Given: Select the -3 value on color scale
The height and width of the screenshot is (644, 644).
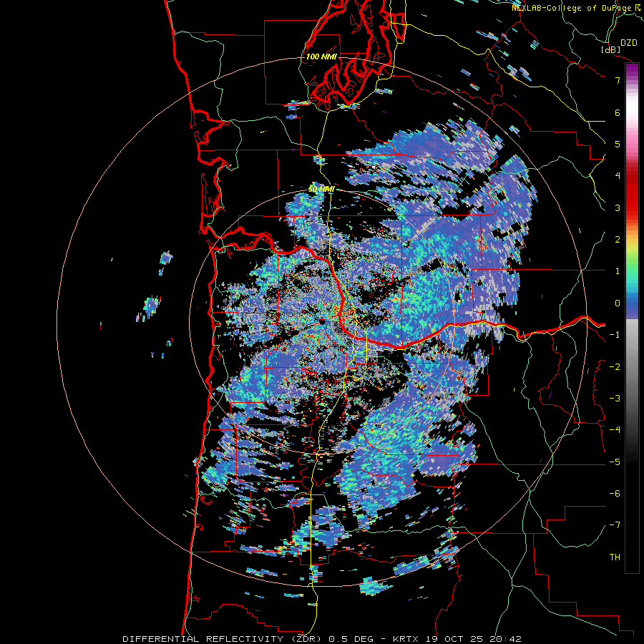Looking at the screenshot, I should point(615,398).
